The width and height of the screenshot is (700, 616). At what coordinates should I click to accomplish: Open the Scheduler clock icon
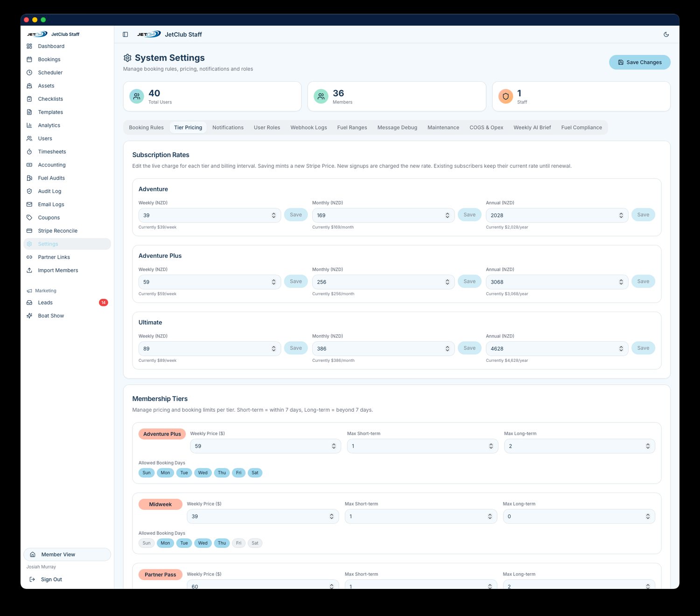coord(29,73)
